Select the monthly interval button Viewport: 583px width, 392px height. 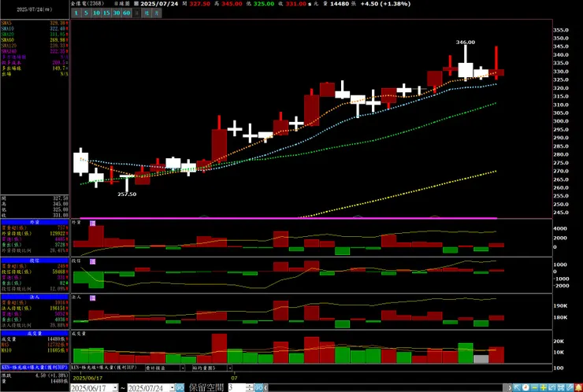point(157,13)
